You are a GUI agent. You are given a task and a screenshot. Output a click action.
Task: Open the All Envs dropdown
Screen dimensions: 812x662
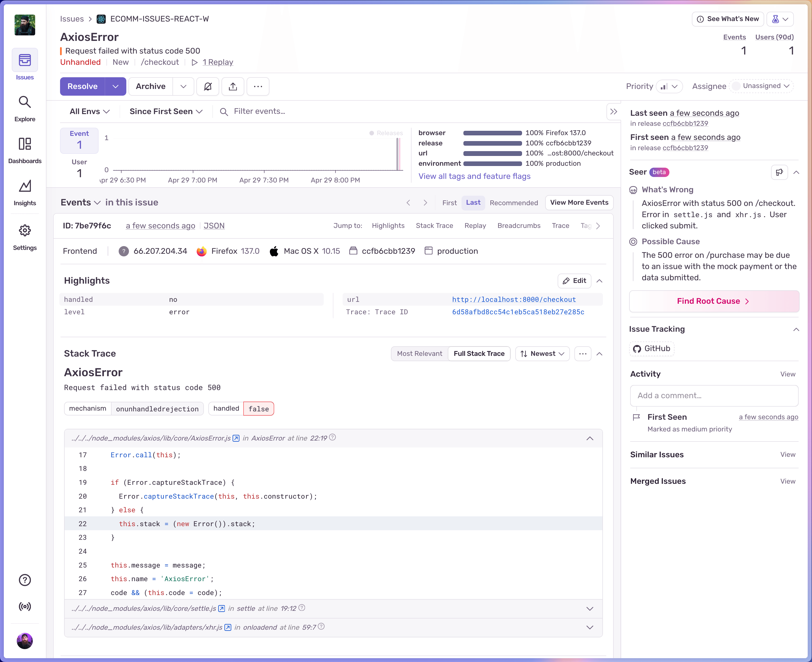pos(90,111)
